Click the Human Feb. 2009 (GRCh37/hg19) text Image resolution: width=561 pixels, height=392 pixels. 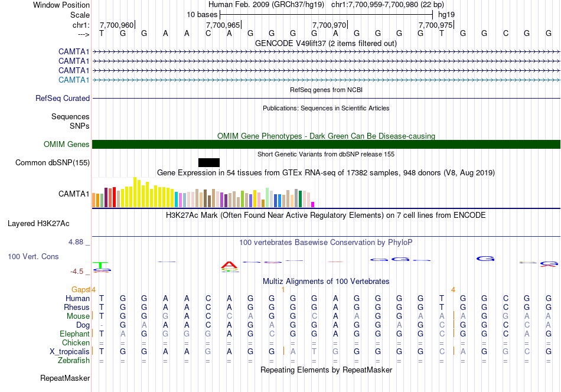266,5
